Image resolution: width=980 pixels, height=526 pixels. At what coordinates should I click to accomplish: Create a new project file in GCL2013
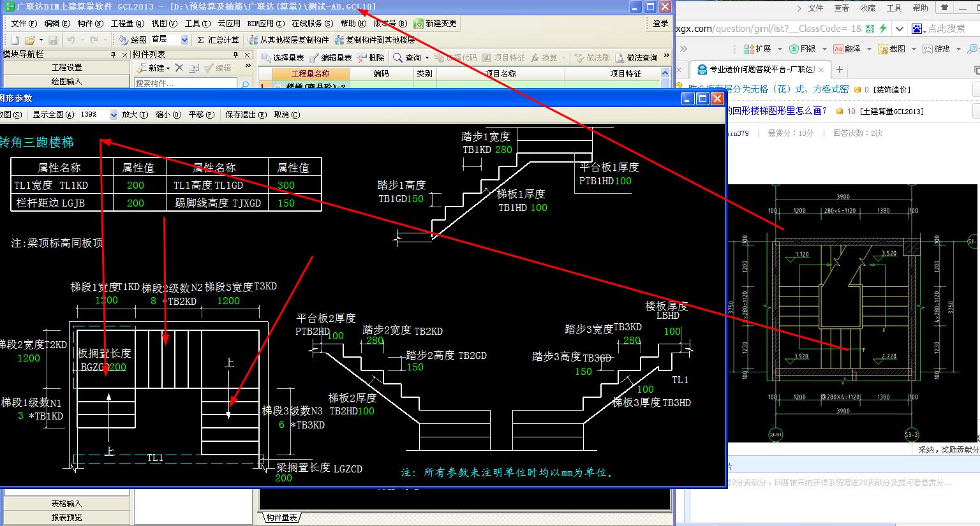click(15, 40)
